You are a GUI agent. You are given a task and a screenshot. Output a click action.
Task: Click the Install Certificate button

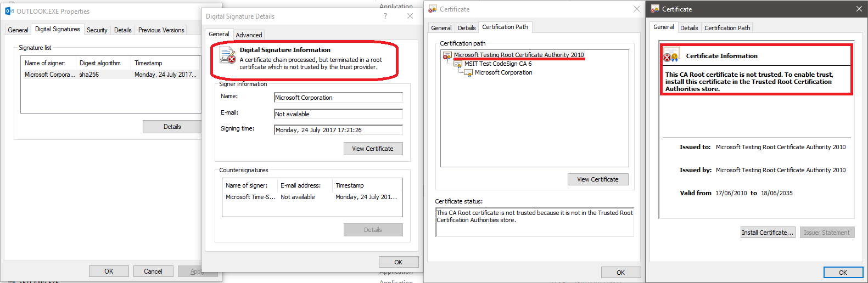point(768,233)
